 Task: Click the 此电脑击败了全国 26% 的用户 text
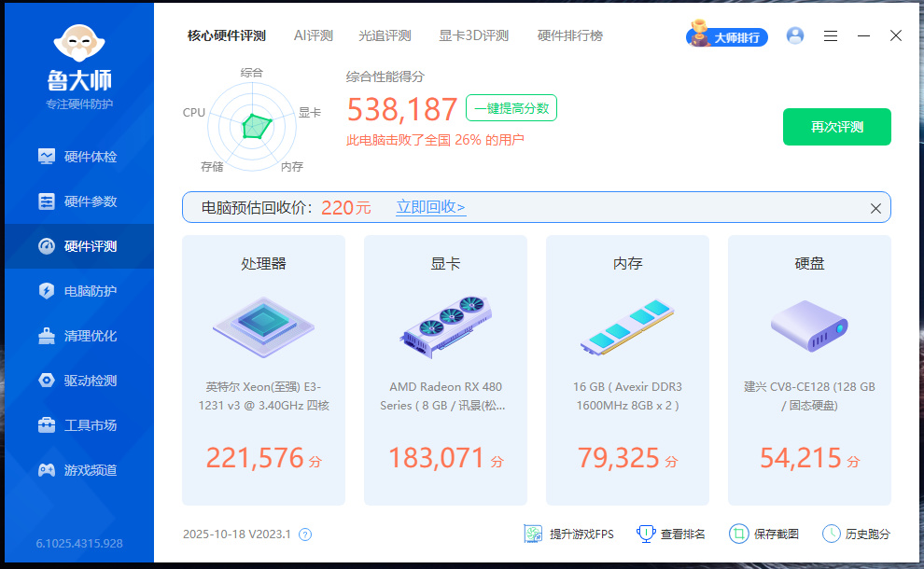[x=435, y=140]
